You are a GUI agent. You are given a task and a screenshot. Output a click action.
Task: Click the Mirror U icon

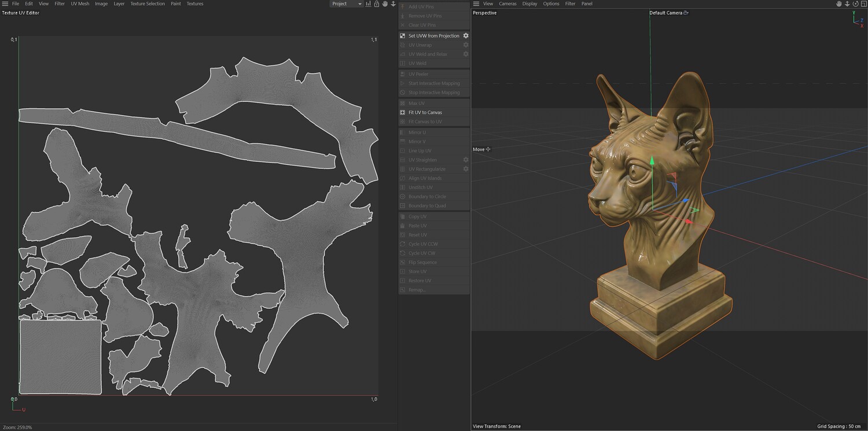click(x=403, y=132)
